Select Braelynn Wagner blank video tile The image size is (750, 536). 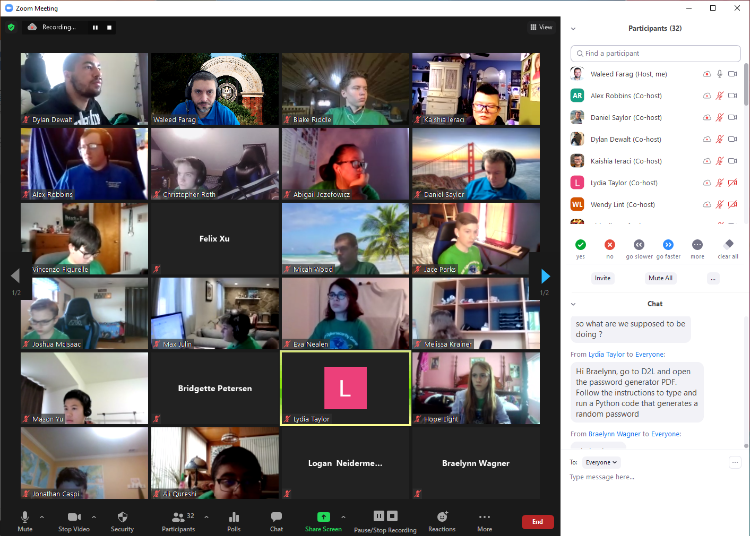pos(476,463)
